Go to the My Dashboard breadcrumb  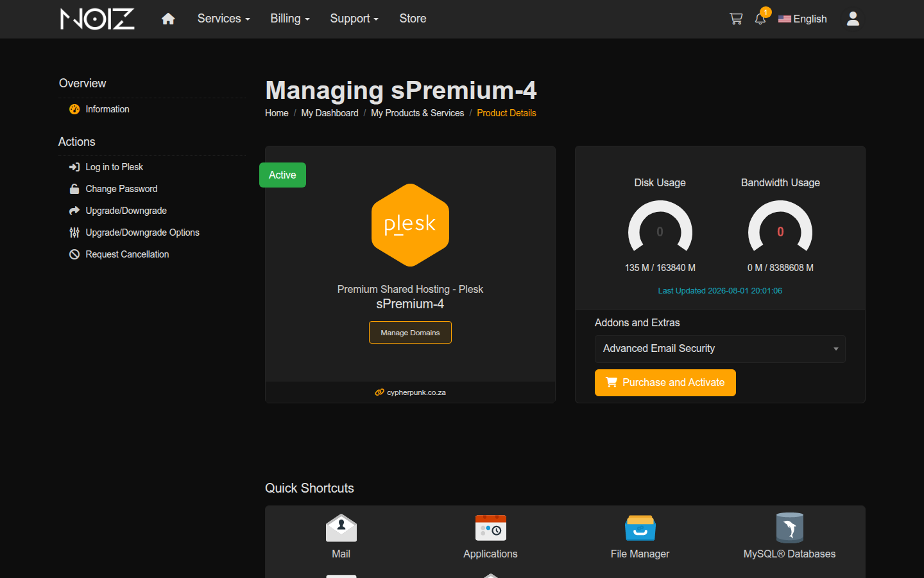pyautogui.click(x=330, y=113)
